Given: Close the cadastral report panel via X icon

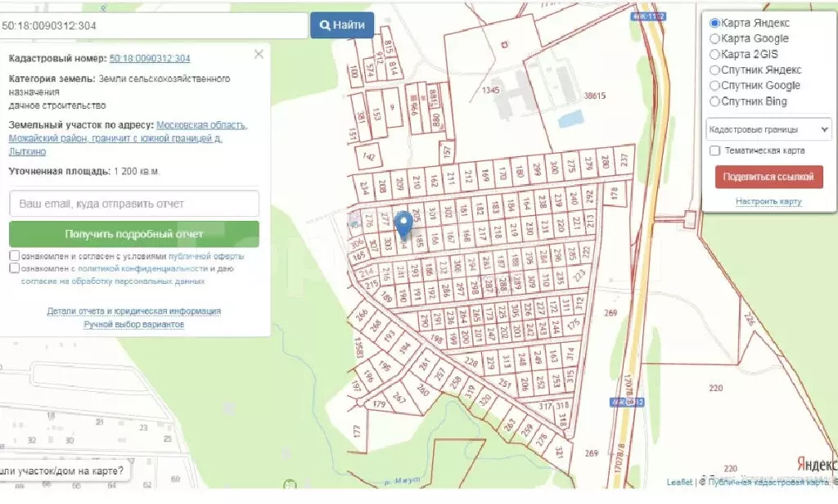Looking at the screenshot, I should pos(259,54).
